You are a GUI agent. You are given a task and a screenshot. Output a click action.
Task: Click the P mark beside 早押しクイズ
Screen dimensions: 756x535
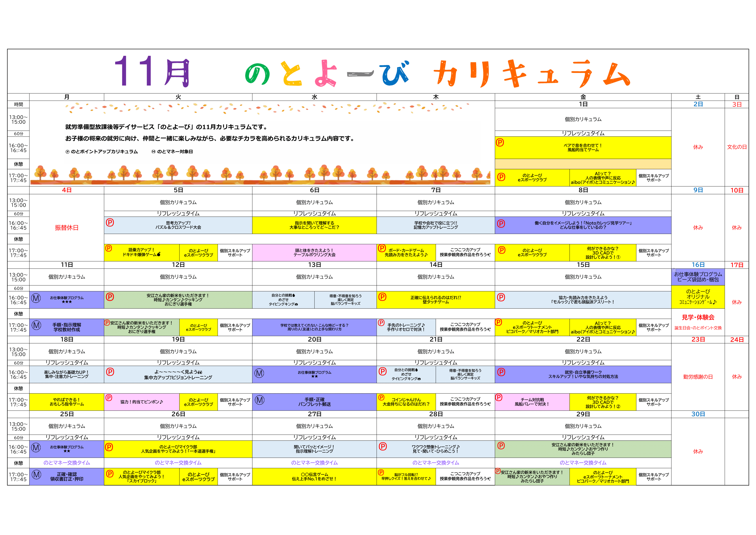(381, 472)
